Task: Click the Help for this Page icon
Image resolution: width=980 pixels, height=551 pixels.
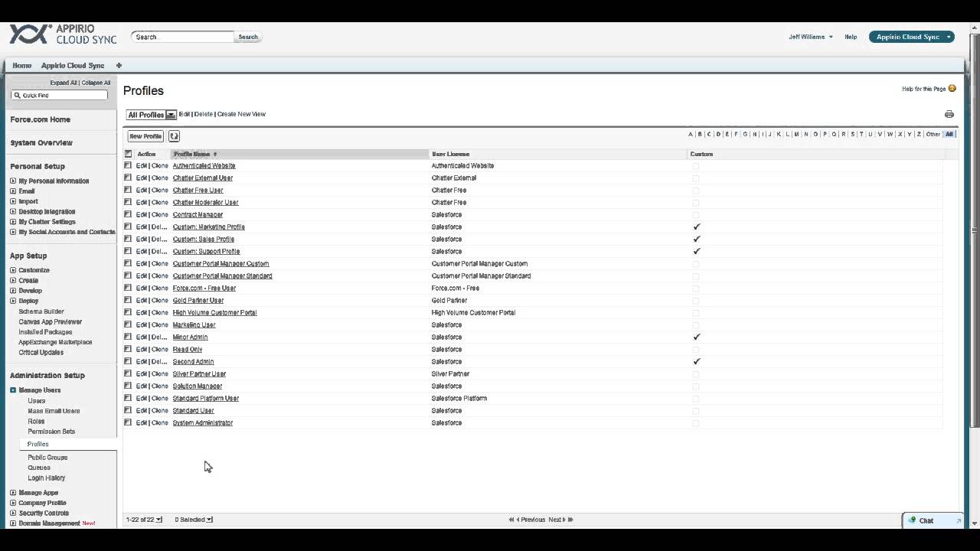Action: (x=952, y=89)
